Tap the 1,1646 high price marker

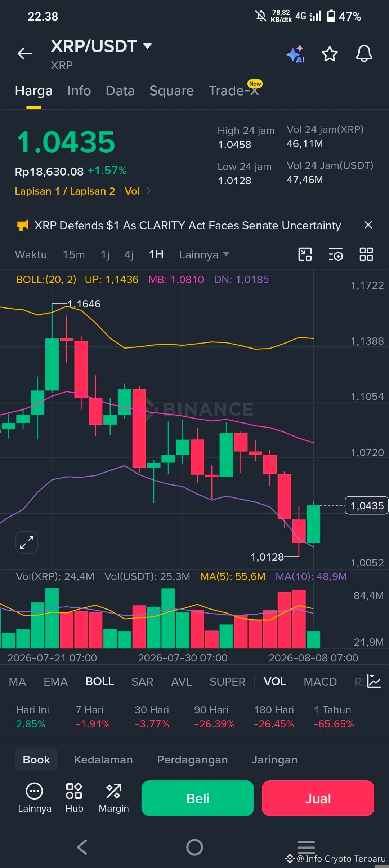click(x=84, y=304)
